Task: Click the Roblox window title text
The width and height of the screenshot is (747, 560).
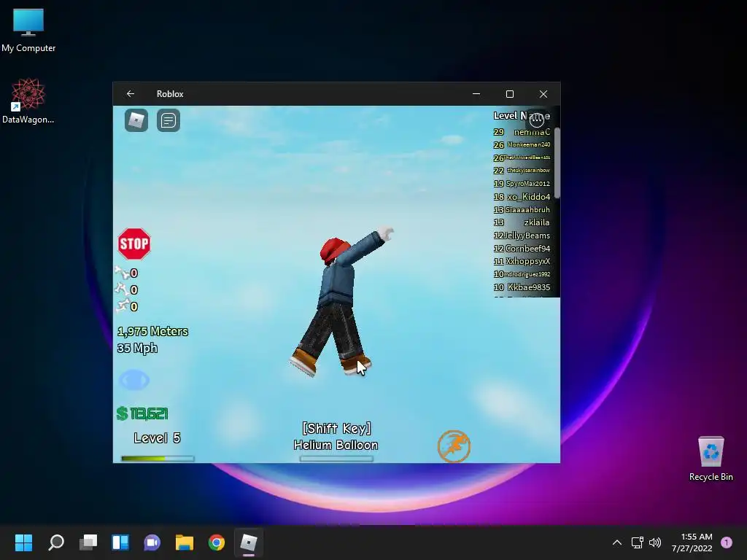Action: coord(170,94)
